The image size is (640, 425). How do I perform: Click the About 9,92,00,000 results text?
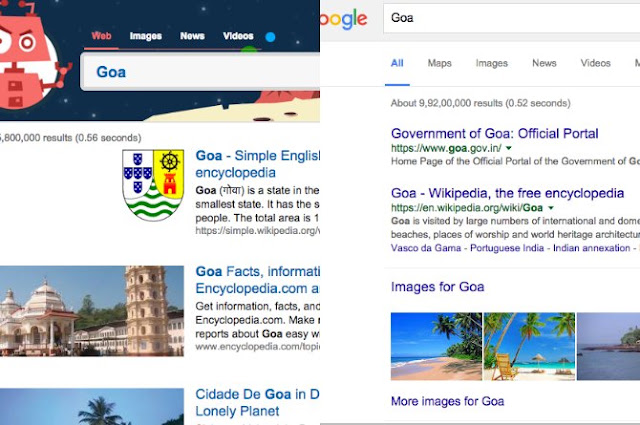(x=480, y=103)
